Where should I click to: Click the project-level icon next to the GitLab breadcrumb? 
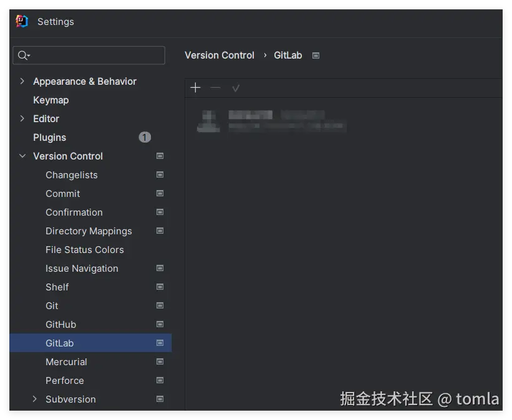coord(316,56)
